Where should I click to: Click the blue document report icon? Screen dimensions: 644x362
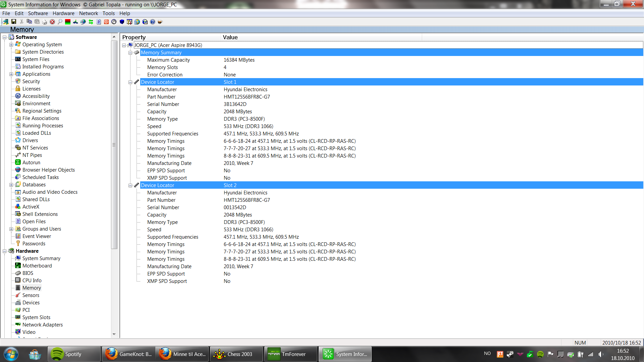click(x=99, y=22)
